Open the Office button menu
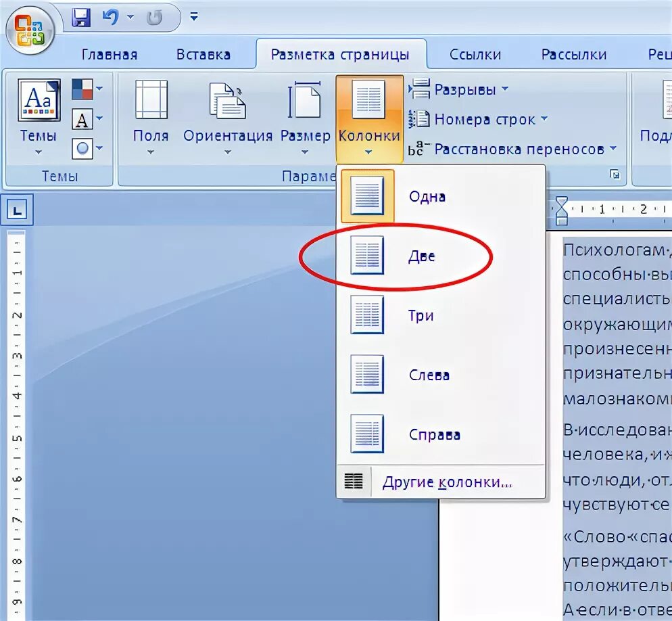Screen dimensions: 672x621 click(30, 30)
